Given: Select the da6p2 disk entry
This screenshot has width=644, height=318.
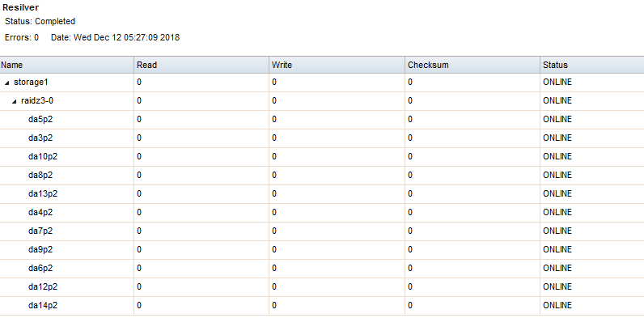Looking at the screenshot, I should point(322,269).
